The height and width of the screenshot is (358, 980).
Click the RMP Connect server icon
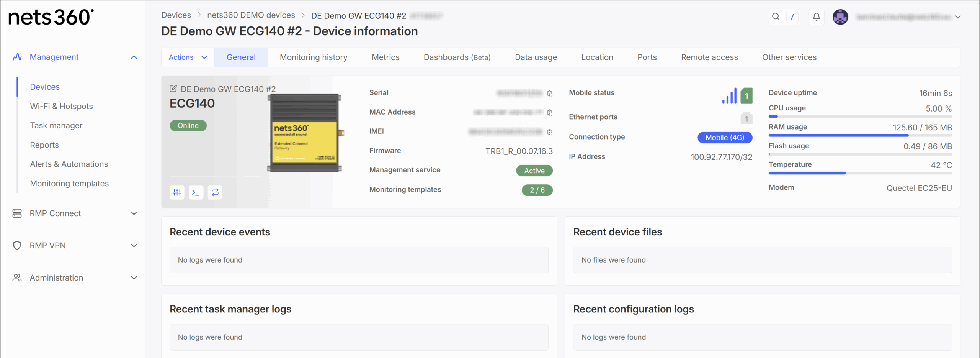pyautogui.click(x=17, y=213)
